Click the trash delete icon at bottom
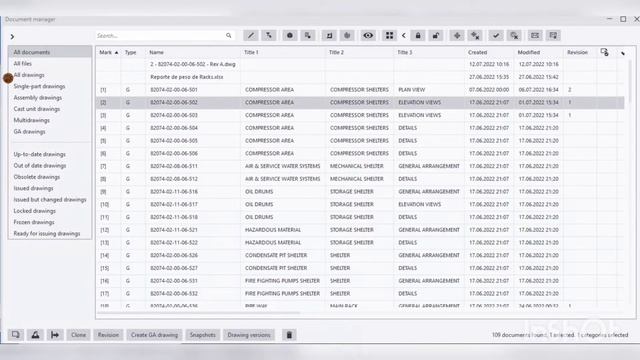 (x=289, y=335)
